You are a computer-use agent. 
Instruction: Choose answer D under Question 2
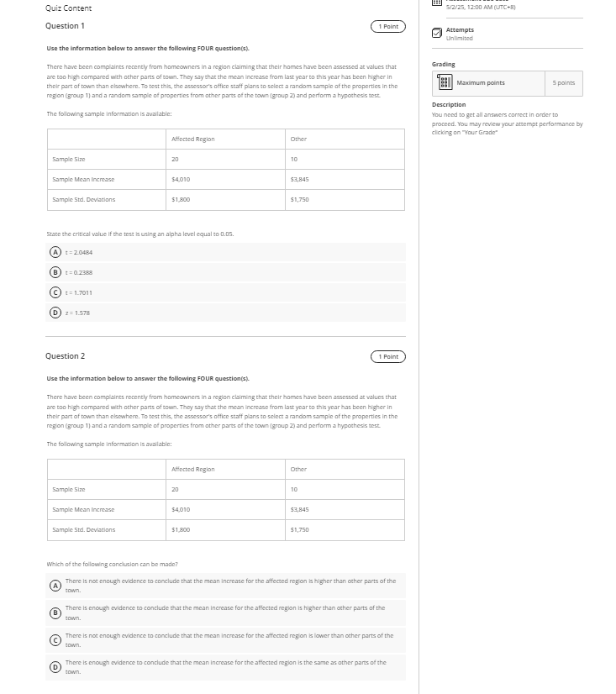pyautogui.click(x=55, y=667)
